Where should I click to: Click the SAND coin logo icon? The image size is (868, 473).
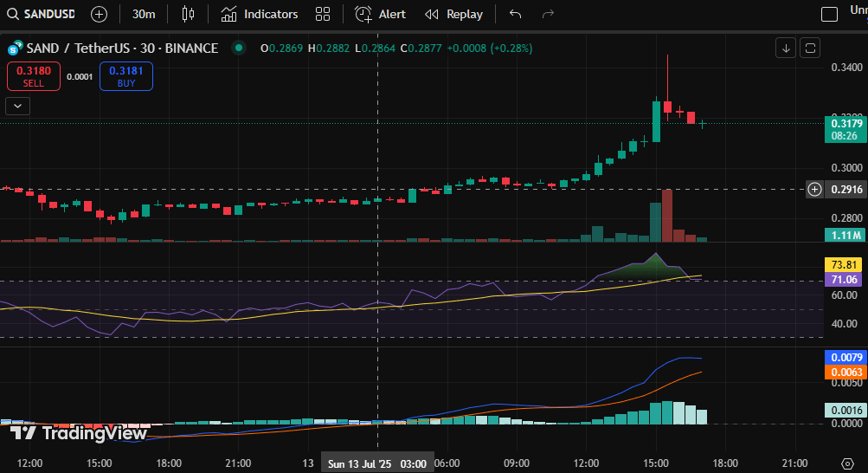point(15,49)
